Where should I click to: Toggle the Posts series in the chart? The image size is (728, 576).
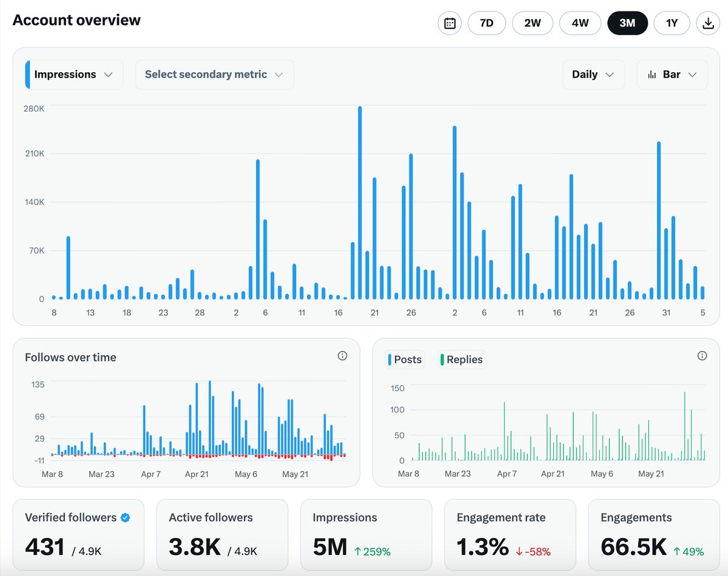click(x=405, y=360)
